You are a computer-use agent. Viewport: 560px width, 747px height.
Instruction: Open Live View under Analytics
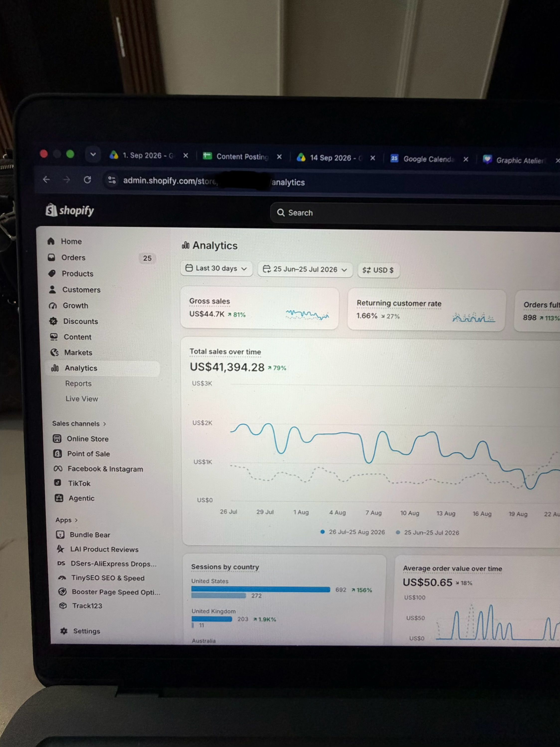pos(82,398)
